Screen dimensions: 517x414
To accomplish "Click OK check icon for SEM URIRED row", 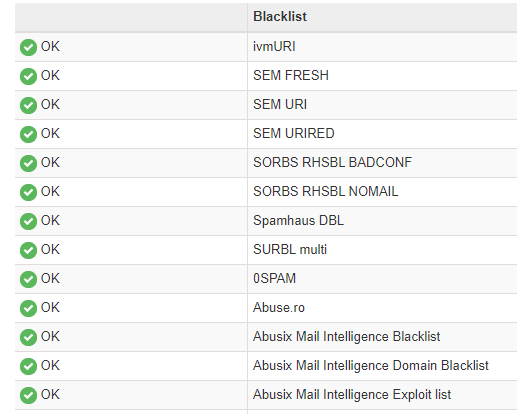I will 28,134.
